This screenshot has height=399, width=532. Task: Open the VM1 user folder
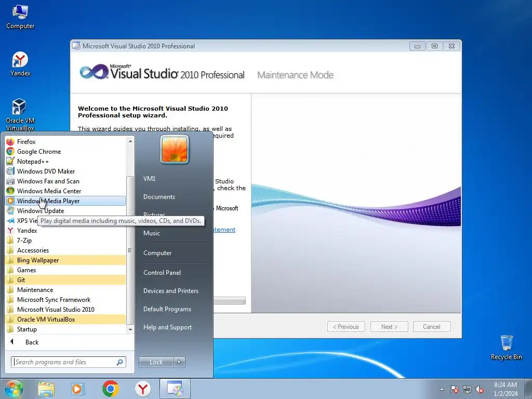149,179
